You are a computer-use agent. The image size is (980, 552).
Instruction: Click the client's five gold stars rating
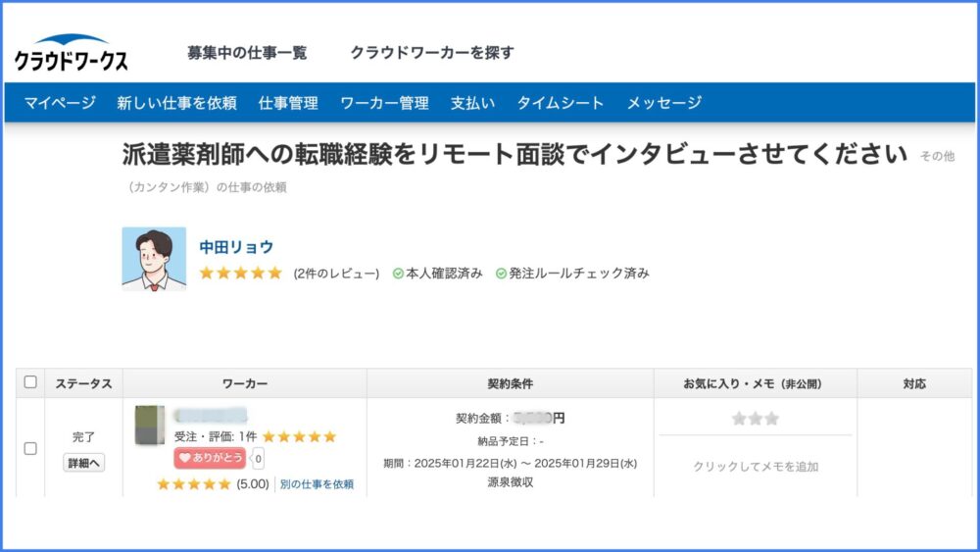pos(241,274)
